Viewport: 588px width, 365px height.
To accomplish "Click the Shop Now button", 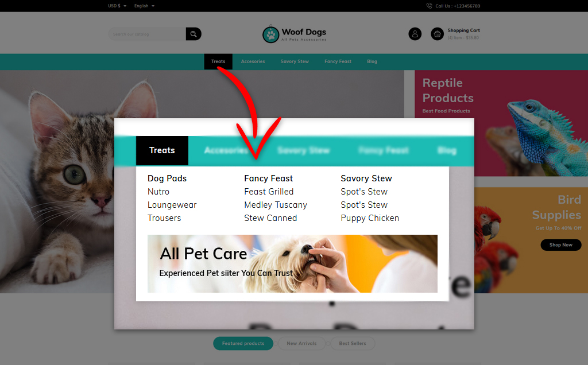I will [x=561, y=244].
